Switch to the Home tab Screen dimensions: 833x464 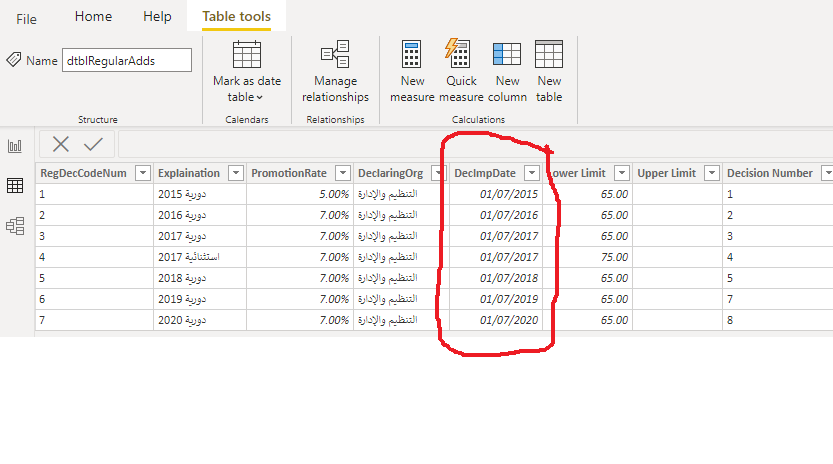(x=93, y=16)
